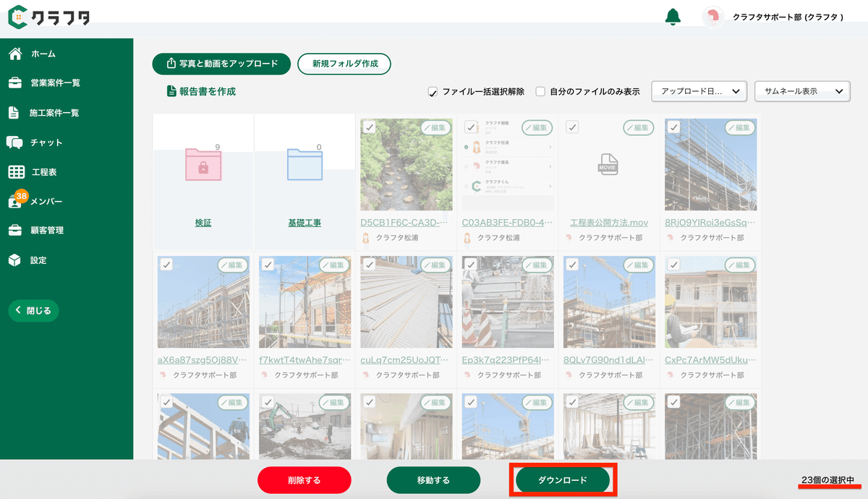The width and height of the screenshot is (868, 499).
Task: Open the garden stream photo thumbnail D5CB1F6C
Action: tap(407, 165)
